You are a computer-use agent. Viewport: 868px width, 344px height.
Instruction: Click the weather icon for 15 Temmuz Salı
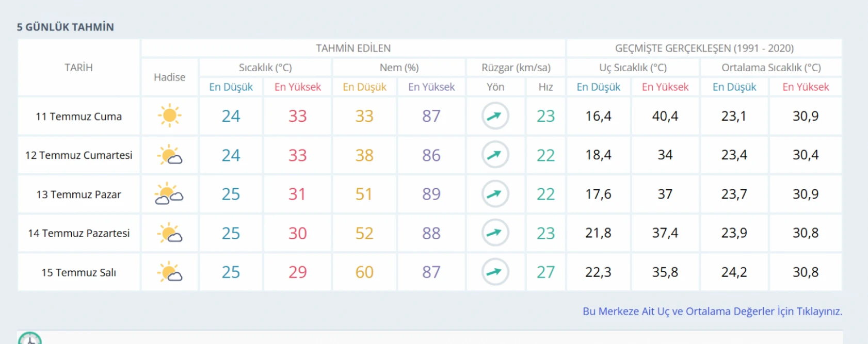click(x=170, y=272)
